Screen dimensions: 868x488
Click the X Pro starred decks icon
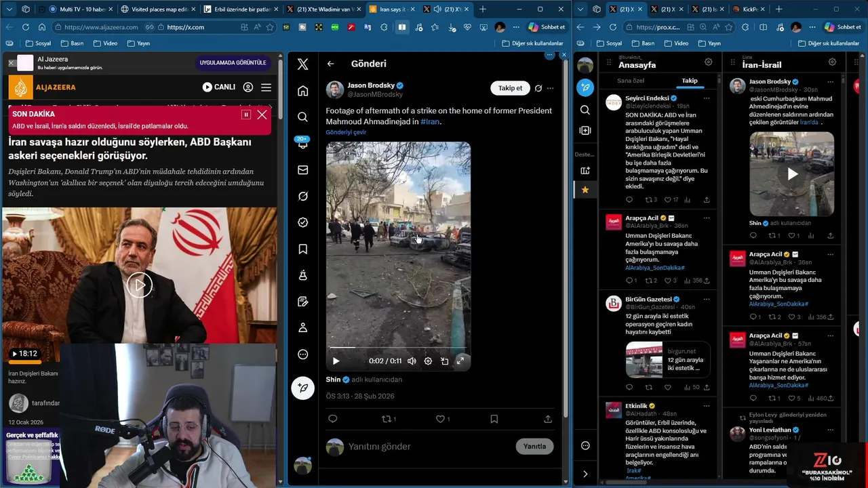click(x=585, y=190)
